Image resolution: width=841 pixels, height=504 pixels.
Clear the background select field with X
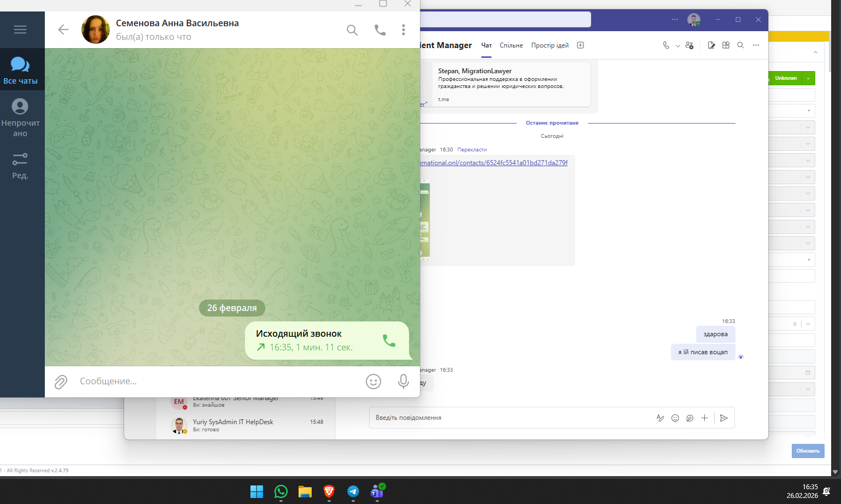pyautogui.click(x=795, y=324)
